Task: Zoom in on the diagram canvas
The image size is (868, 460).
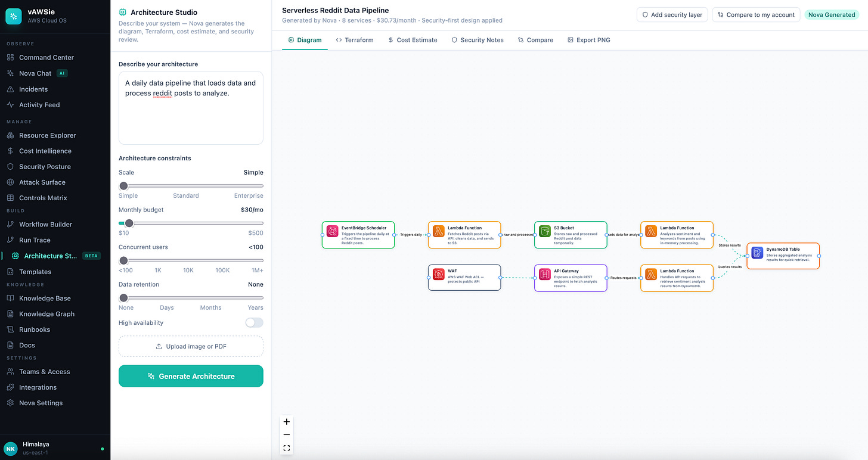Action: click(287, 421)
